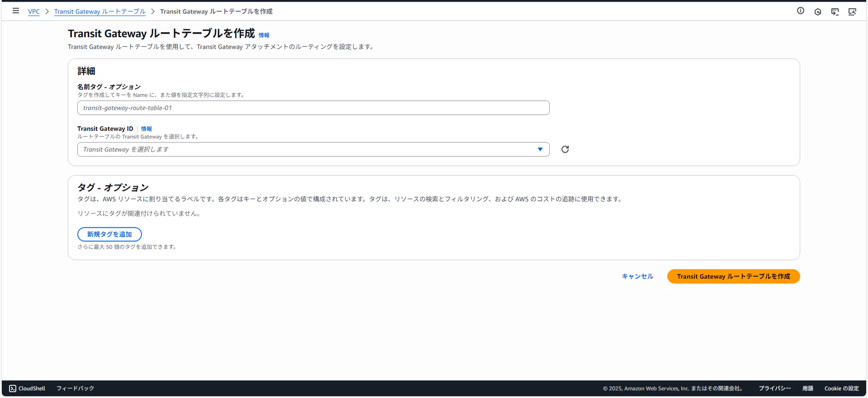Click the 詳細 section heading
The image size is (868, 398).
tap(86, 71)
